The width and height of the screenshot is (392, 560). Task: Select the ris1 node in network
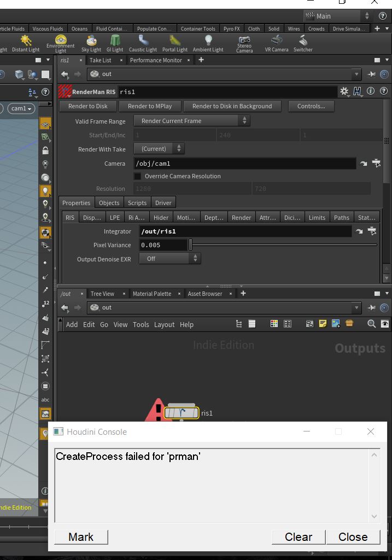click(182, 413)
